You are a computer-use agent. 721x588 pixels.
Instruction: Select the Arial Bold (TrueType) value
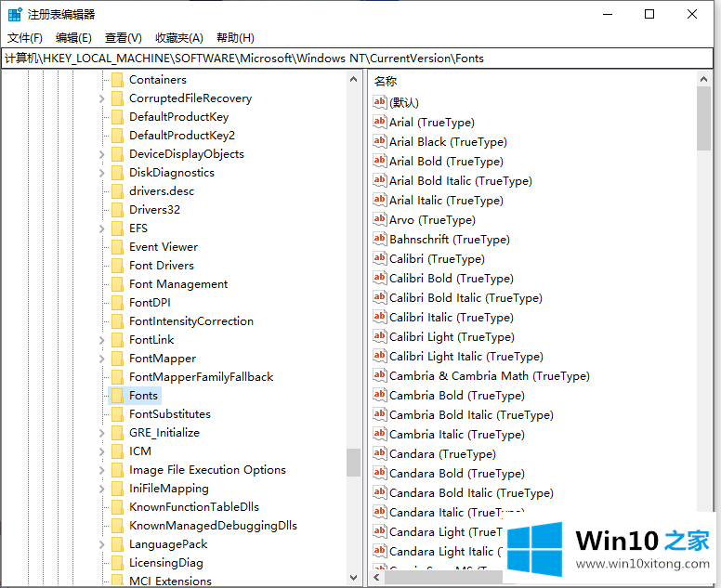pos(446,162)
